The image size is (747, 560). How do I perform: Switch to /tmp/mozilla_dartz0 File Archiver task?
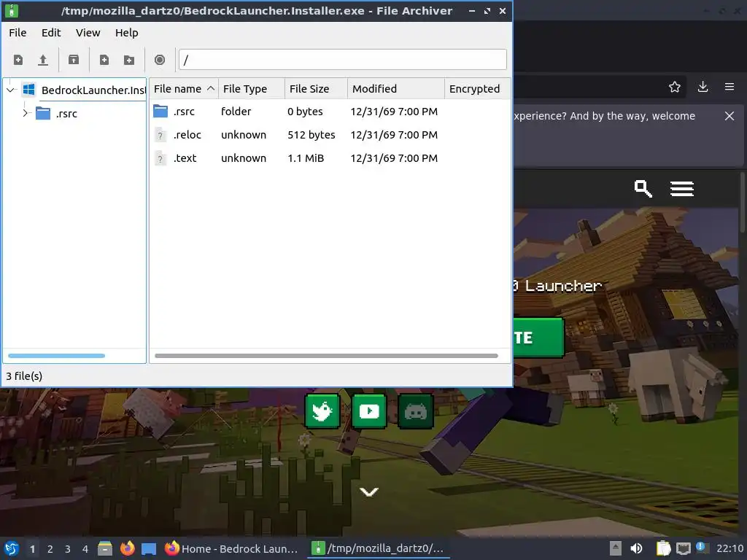tap(379, 548)
